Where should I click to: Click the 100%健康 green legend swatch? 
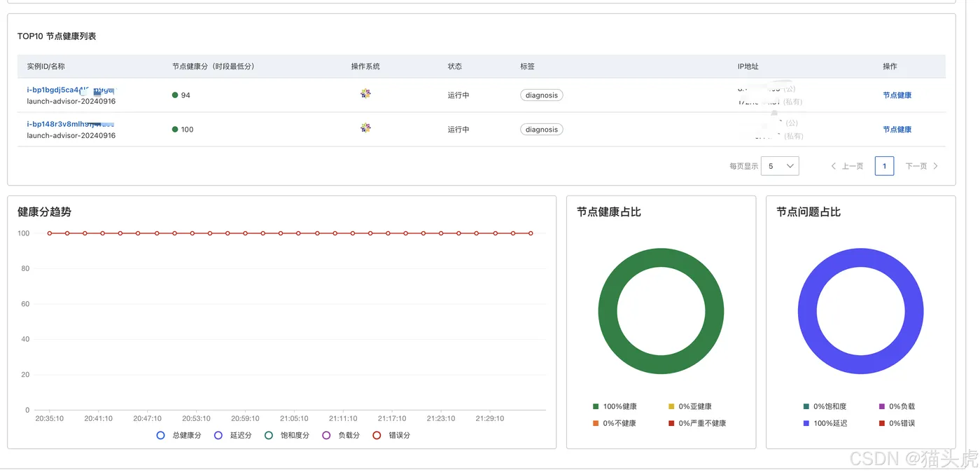596,406
